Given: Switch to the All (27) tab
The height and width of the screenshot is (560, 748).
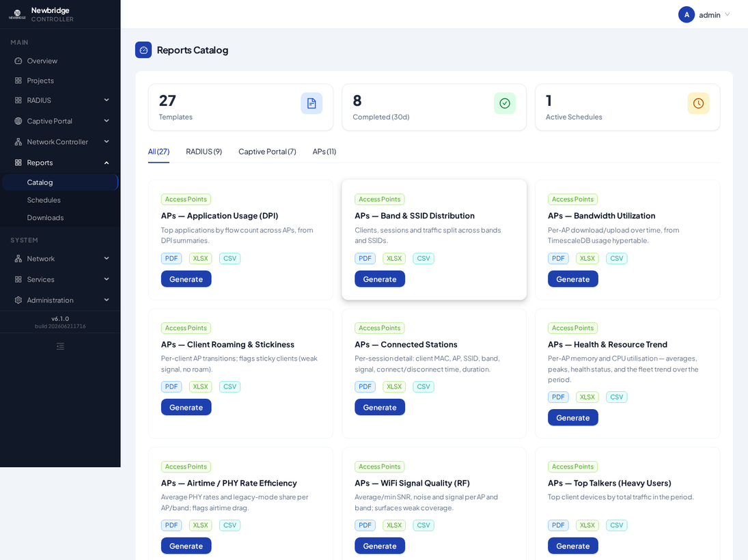Looking at the screenshot, I should click(x=158, y=152).
